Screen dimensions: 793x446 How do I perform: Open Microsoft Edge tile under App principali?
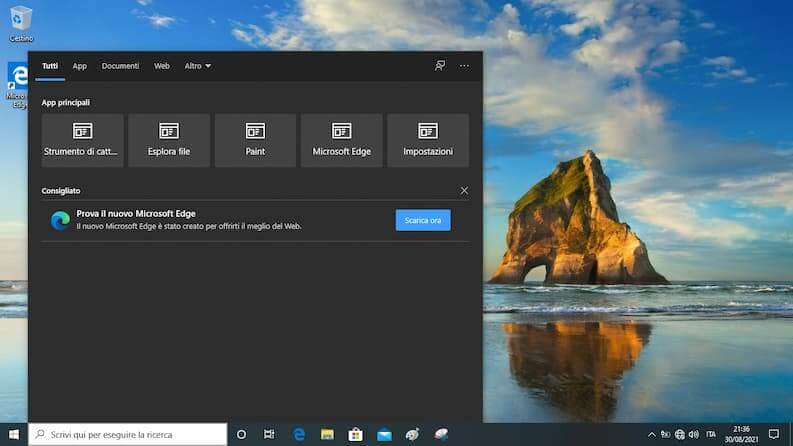341,140
